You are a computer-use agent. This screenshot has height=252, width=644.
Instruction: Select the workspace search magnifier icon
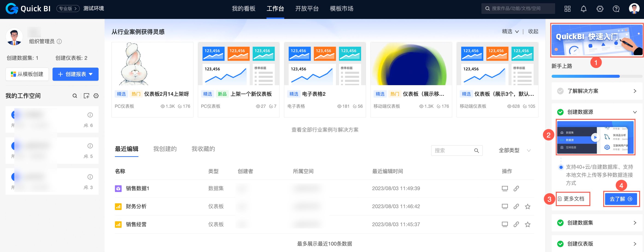75,96
